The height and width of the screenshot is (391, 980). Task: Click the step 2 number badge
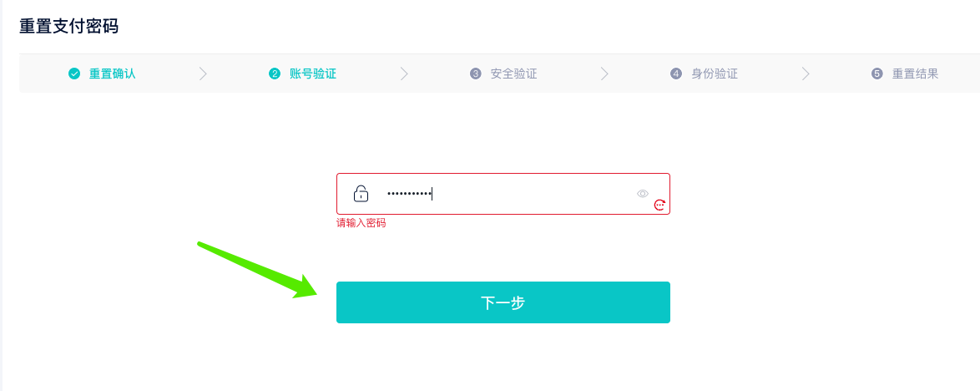point(275,74)
